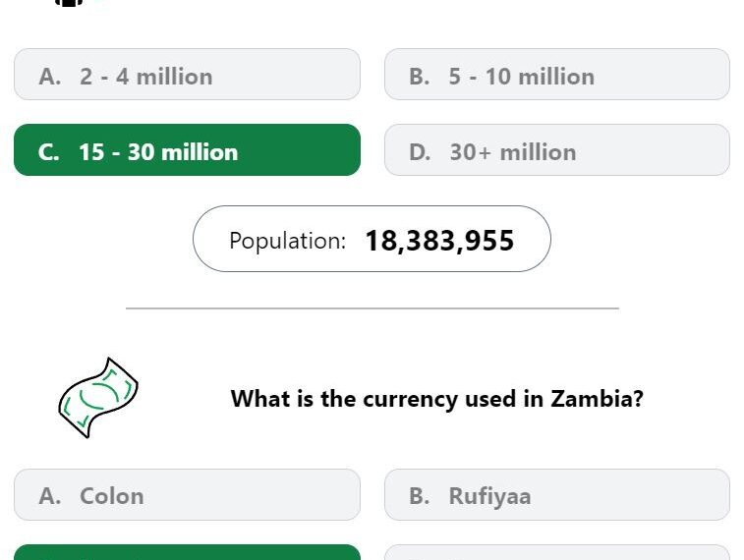Click the letter 'A.' beside Colon
This screenshot has width=744, height=560.
[x=50, y=496]
